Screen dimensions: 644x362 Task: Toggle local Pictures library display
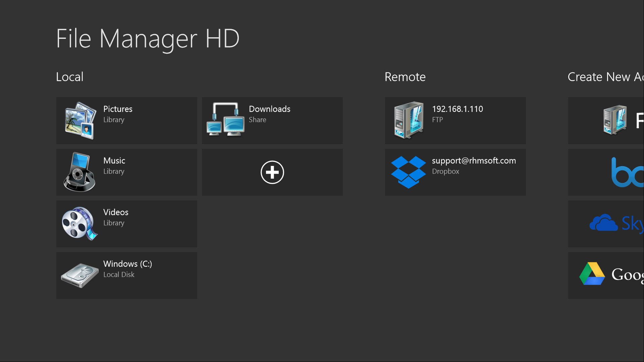(127, 120)
